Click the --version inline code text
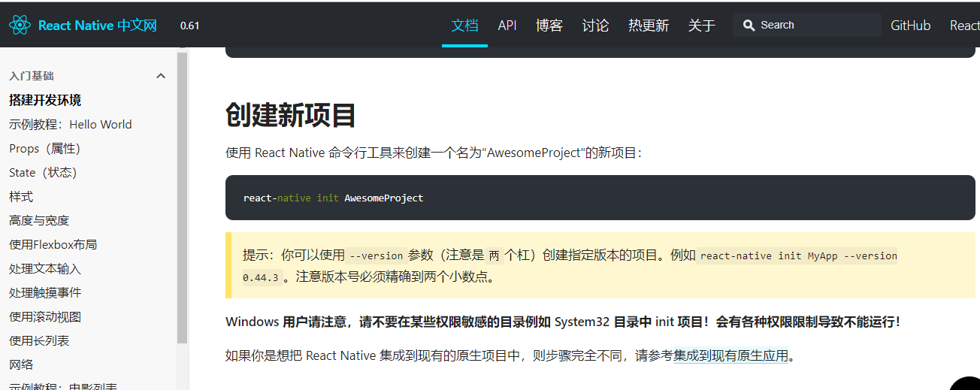The width and height of the screenshot is (980, 390). point(377,255)
